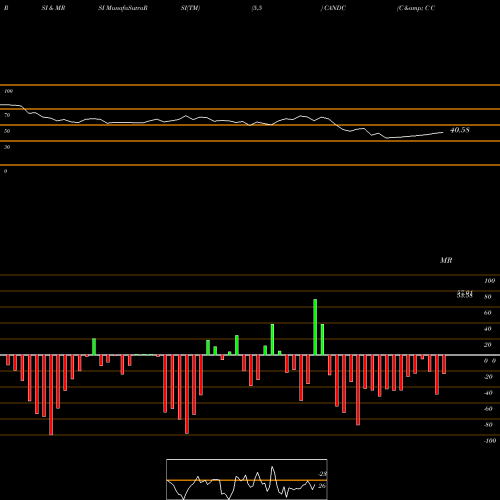Click the -28 value in mini chart
500x500 pixels.
[x=323, y=474]
